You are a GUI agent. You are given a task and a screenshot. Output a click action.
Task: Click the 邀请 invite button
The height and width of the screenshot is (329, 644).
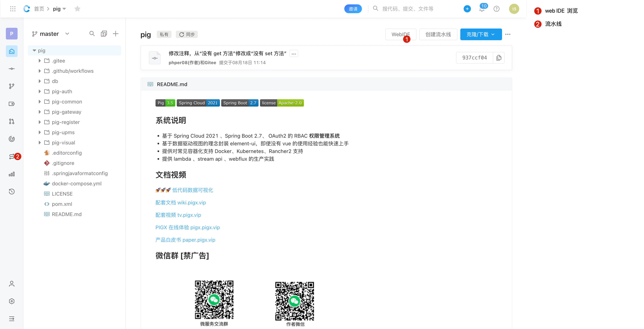pyautogui.click(x=353, y=9)
